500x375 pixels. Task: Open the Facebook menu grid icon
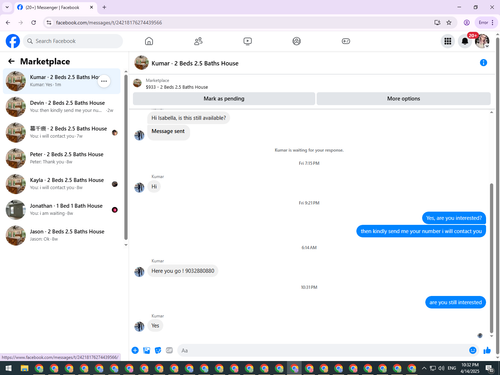coord(448,41)
